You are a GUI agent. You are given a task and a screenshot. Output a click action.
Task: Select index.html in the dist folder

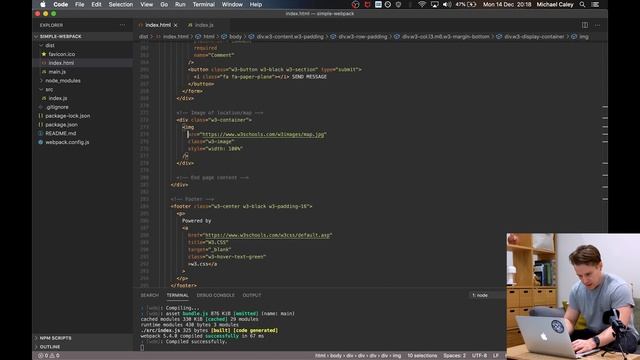coord(61,63)
